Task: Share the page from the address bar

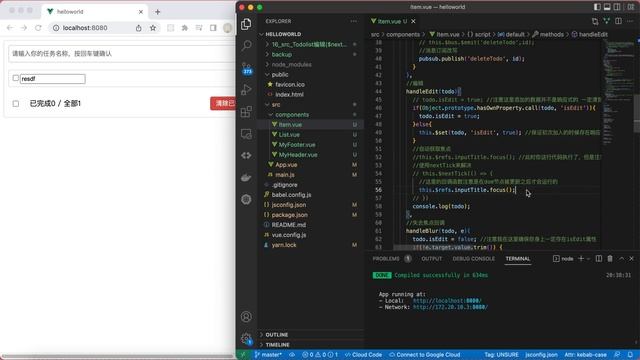Action: coord(139,28)
